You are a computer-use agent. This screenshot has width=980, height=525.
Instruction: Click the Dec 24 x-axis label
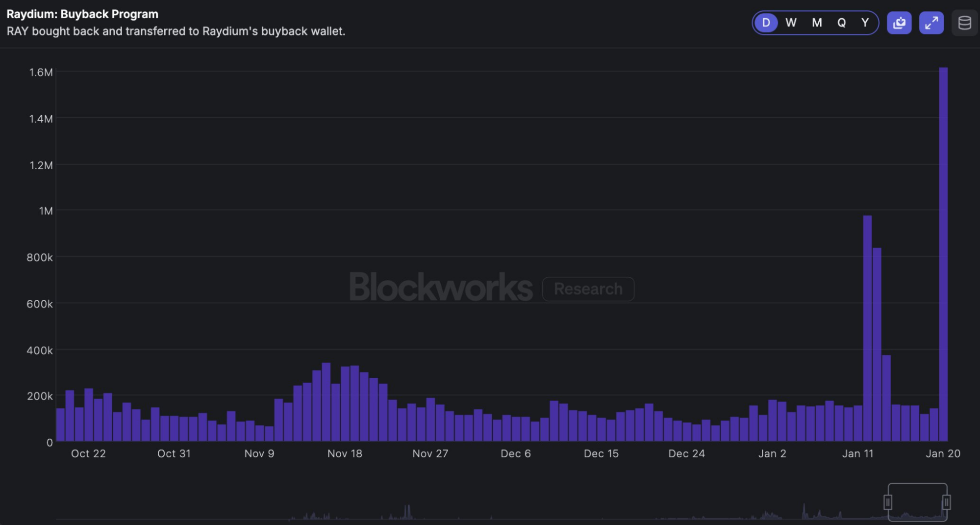pyautogui.click(x=687, y=454)
